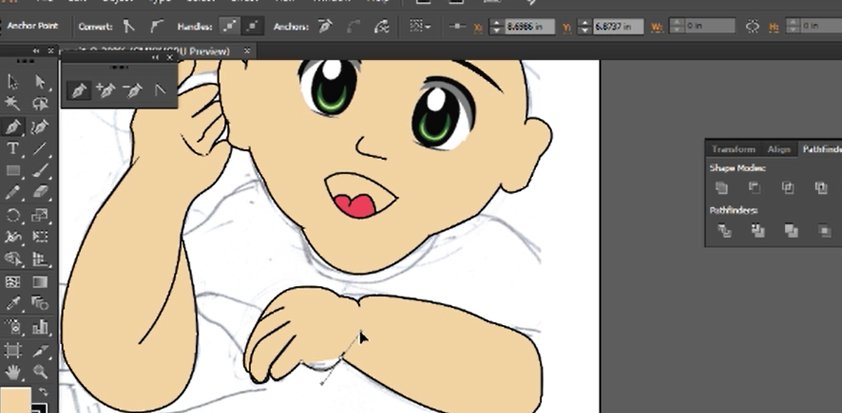Select the Type tool

12,149
